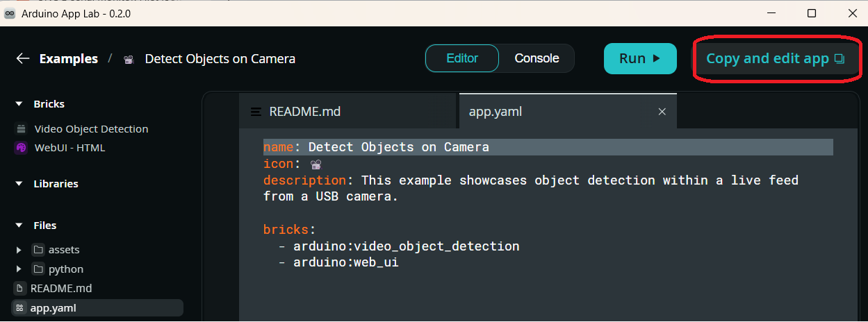Collapse the Bricks section
This screenshot has height=322, width=868.
19,104
